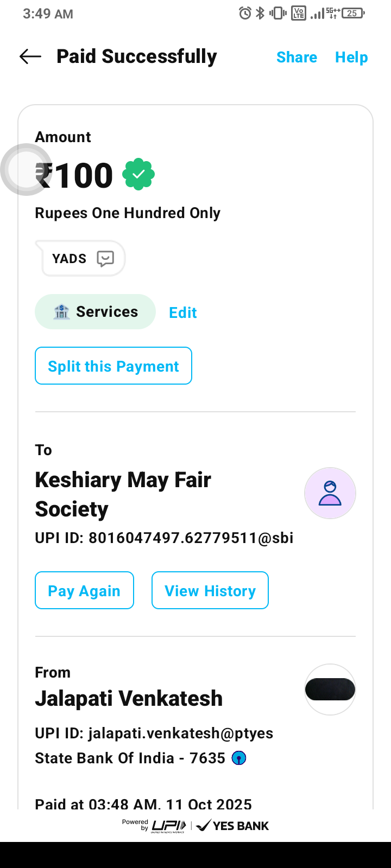The height and width of the screenshot is (868, 391).
Task: Tap the green verified checkmark badge
Action: [x=138, y=174]
